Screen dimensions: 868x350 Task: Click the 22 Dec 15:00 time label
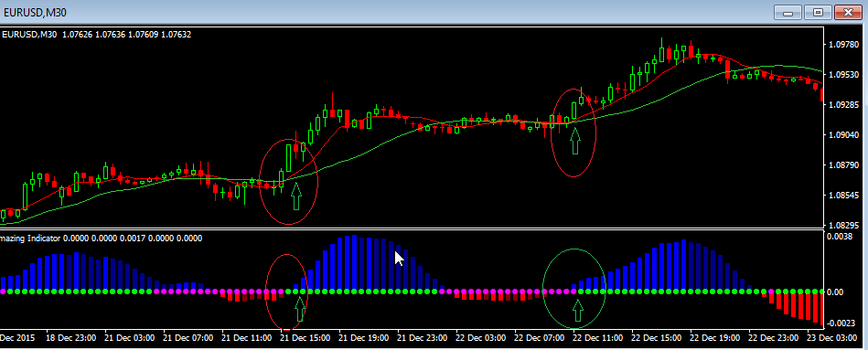pos(658,337)
